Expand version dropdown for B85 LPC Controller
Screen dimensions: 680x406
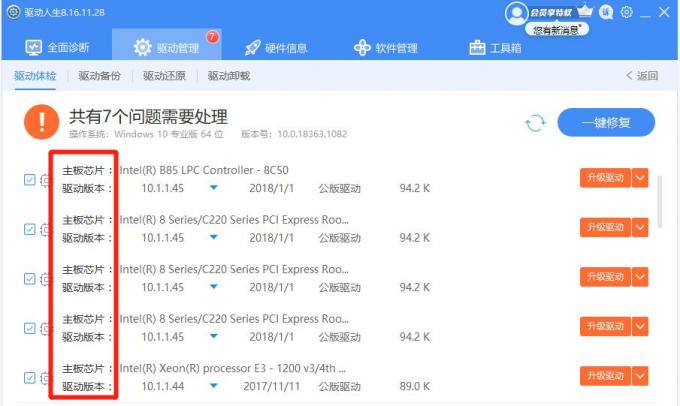click(x=213, y=188)
